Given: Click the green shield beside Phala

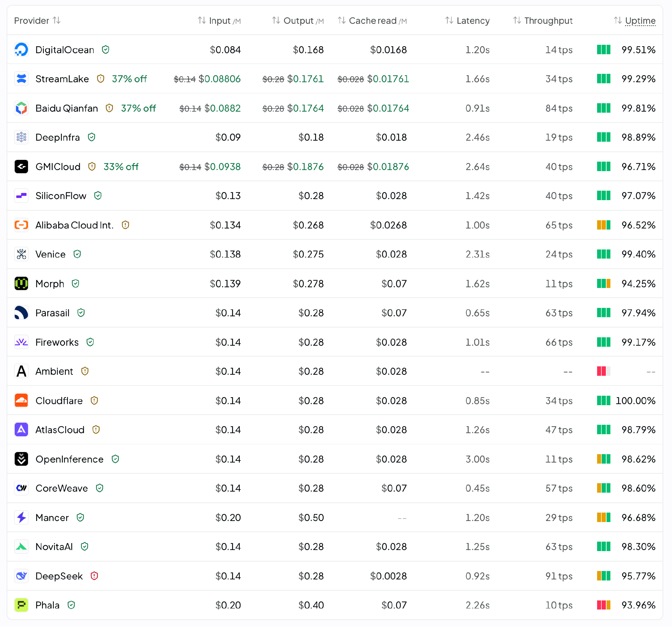Looking at the screenshot, I should pos(71,605).
